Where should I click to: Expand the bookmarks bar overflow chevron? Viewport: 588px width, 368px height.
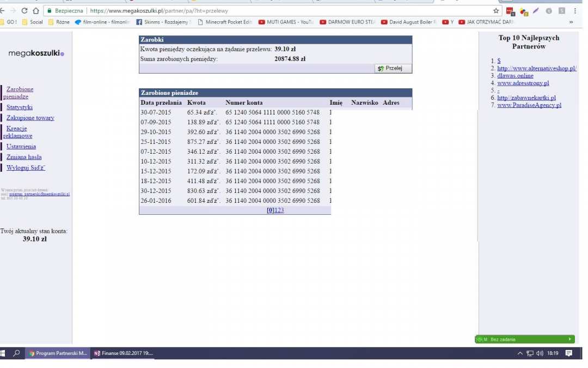pos(571,22)
